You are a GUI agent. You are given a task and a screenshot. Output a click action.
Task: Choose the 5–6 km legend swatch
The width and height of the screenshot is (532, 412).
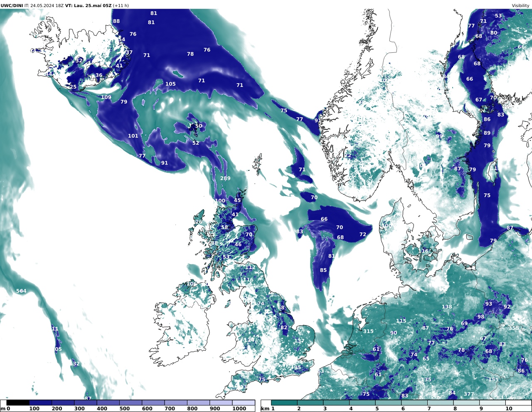coord(389,403)
